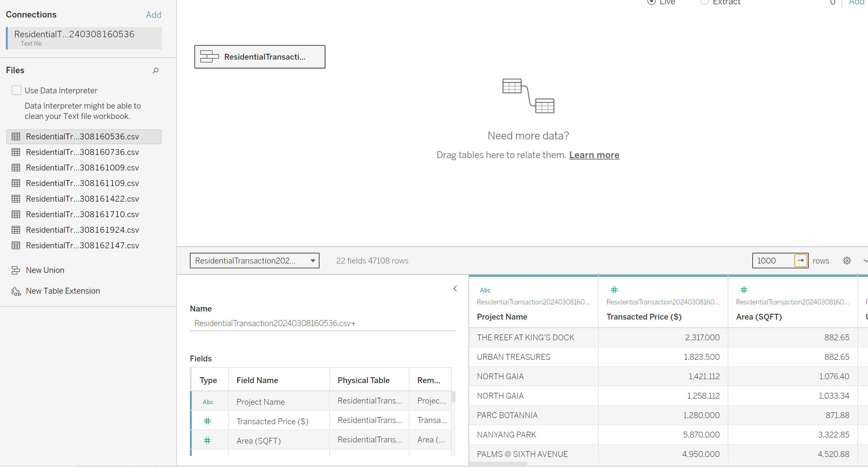Viewport: 868px width, 467px height.
Task: Click the Transacted Price column's number type icon
Action: (x=614, y=290)
